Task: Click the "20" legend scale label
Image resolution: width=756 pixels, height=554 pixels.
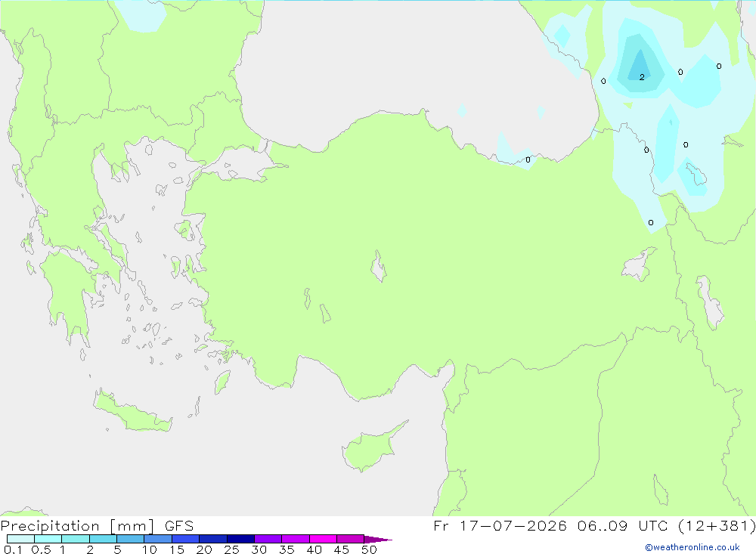Action: pyautogui.click(x=204, y=549)
